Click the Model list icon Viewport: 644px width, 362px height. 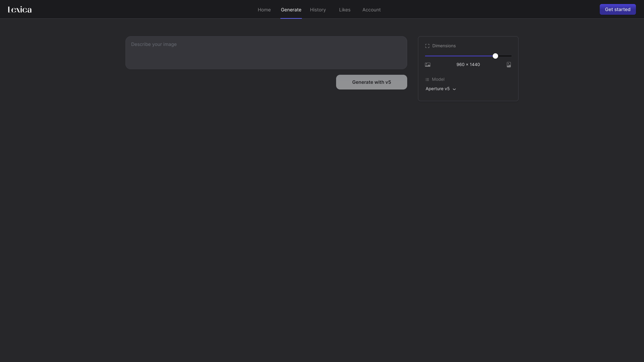point(427,79)
